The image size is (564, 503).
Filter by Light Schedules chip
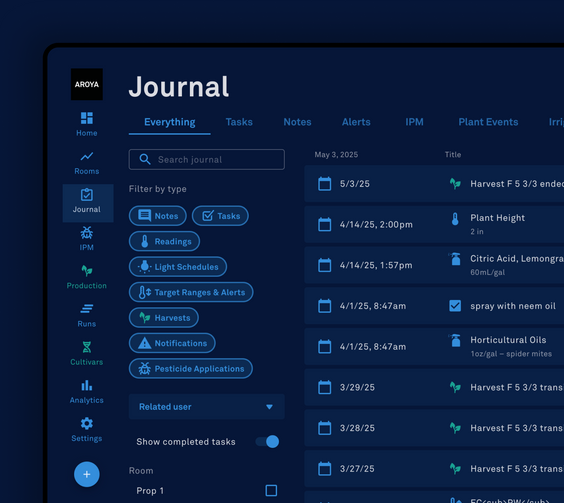(x=178, y=267)
